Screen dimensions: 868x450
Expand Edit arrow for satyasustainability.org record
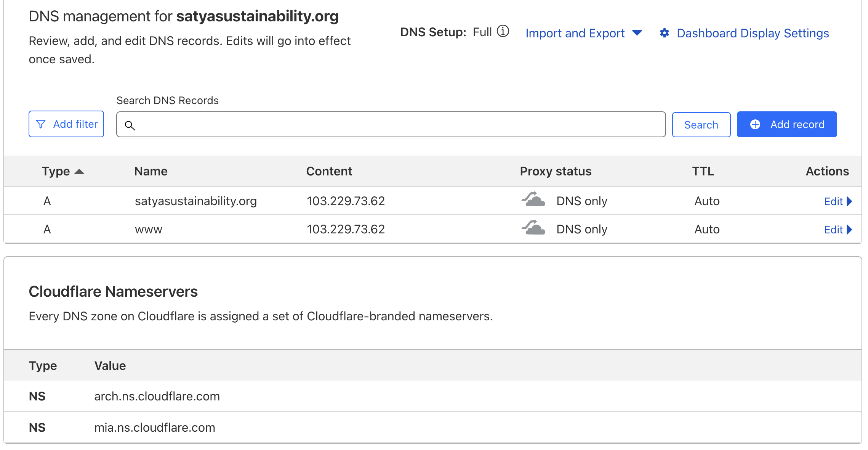pyautogui.click(x=849, y=201)
